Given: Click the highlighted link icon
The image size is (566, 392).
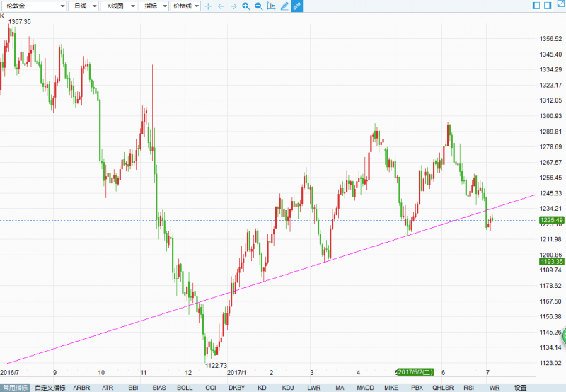Looking at the screenshot, I should click(x=296, y=6).
